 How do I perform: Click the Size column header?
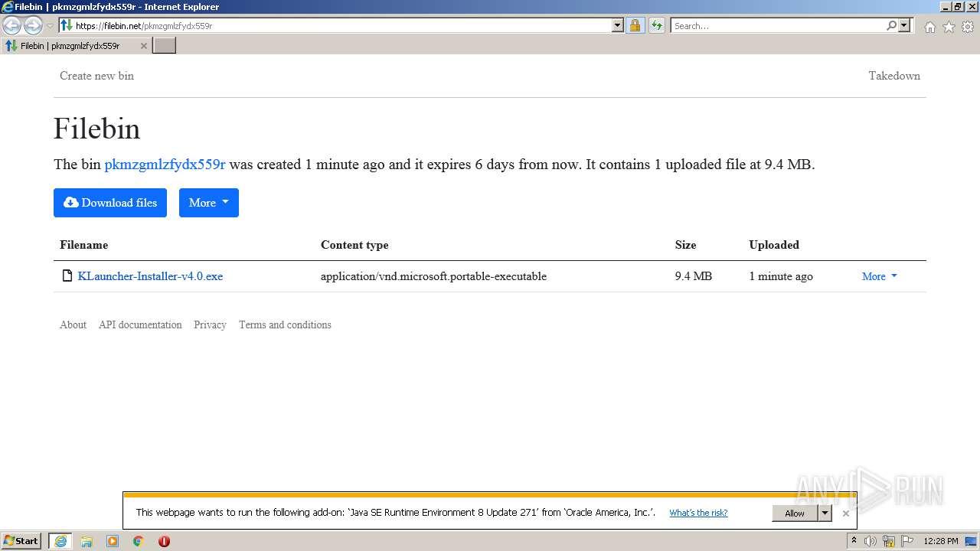point(685,245)
